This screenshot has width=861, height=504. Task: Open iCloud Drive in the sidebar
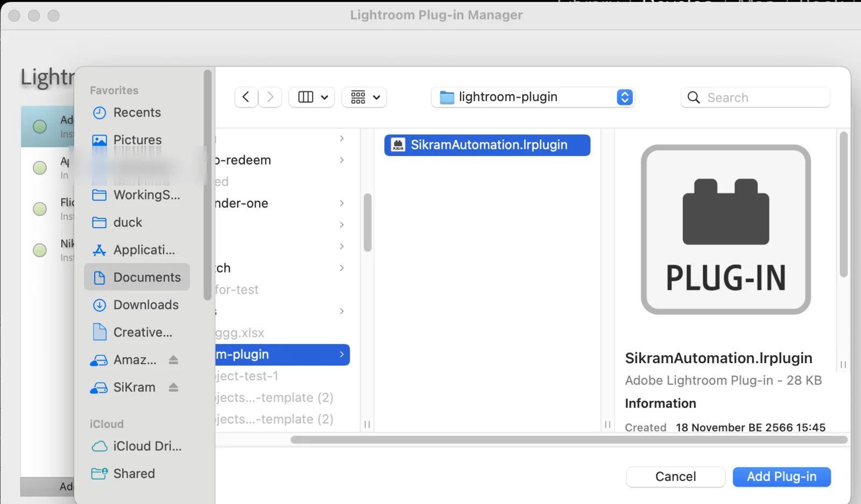click(x=137, y=446)
